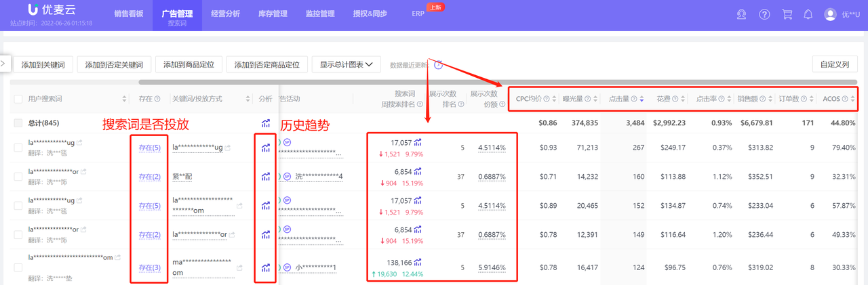
Task: Toggle the select-all checkbox in table header
Action: pyautogui.click(x=18, y=99)
